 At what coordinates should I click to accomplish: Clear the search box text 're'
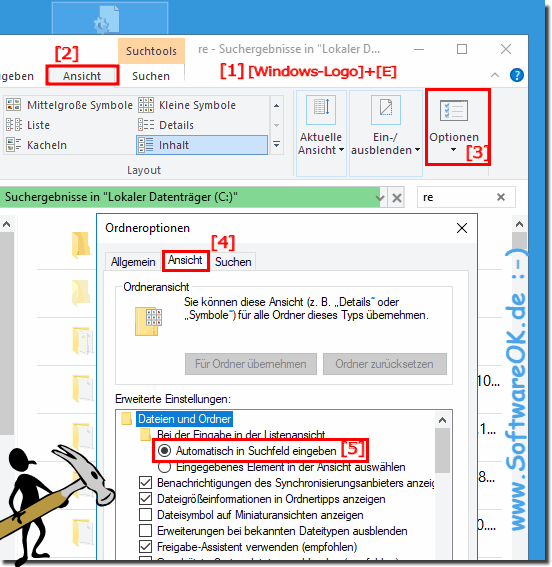point(501,197)
